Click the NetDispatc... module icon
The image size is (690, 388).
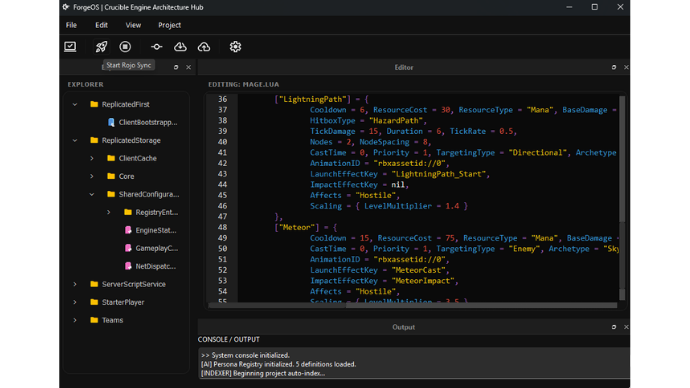coord(128,266)
